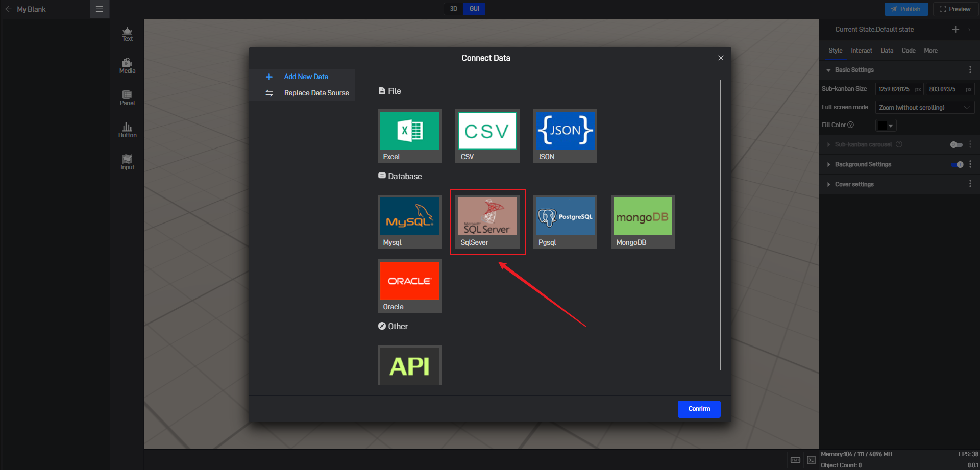Expand the Sub-kanban carousel section
The width and height of the screenshot is (980, 470).
click(x=828, y=145)
